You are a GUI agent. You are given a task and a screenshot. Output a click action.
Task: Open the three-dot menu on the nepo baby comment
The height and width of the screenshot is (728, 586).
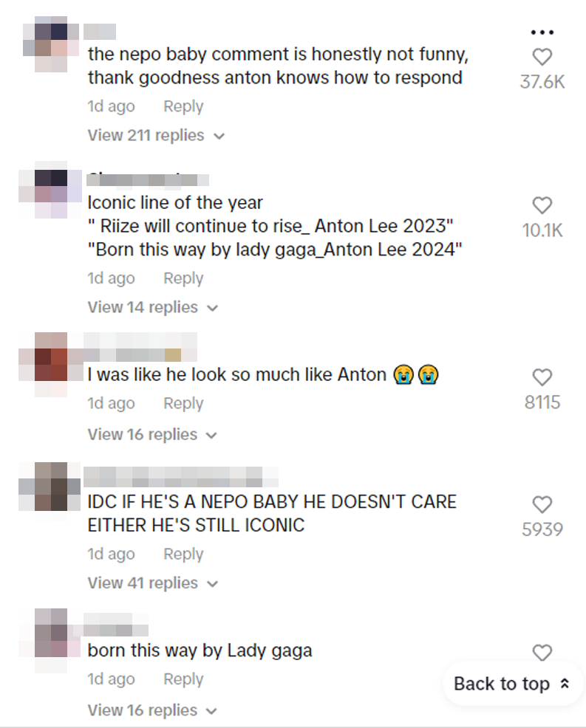[x=542, y=32]
